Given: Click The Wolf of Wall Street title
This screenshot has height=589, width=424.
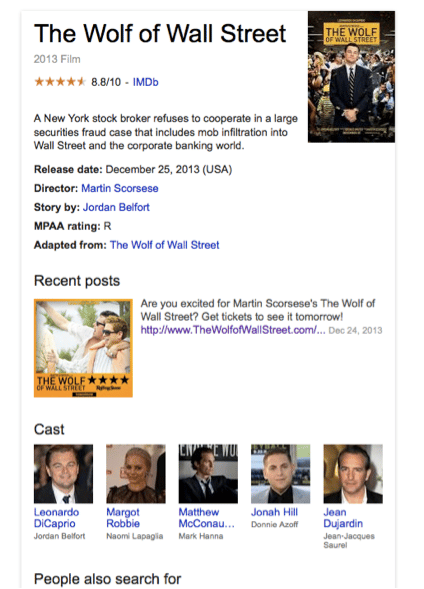Looking at the screenshot, I should [x=160, y=33].
